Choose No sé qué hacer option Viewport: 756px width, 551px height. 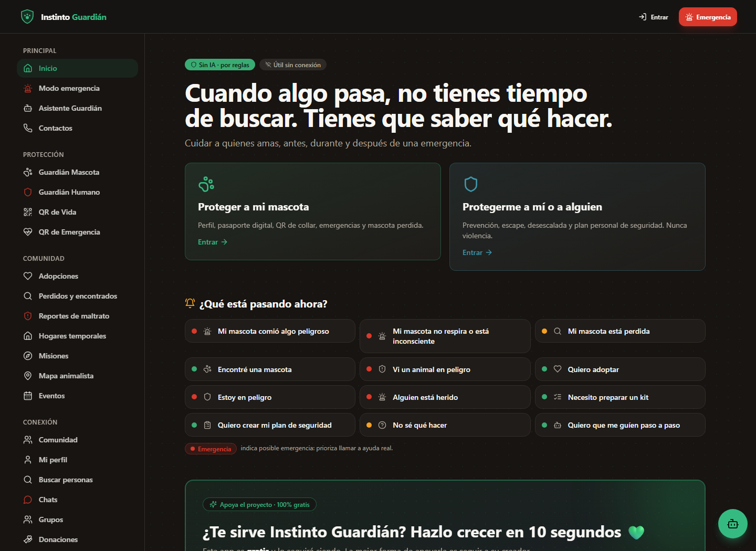(x=445, y=425)
